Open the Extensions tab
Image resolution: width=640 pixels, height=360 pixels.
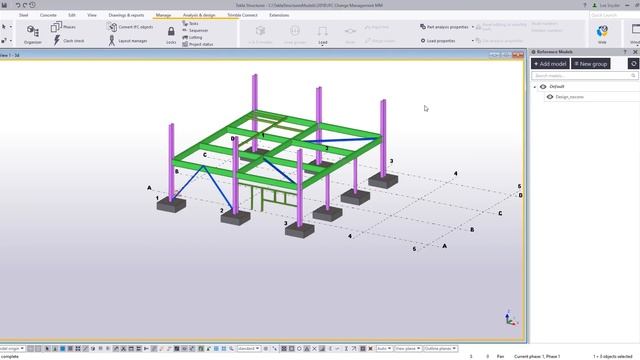279,15
